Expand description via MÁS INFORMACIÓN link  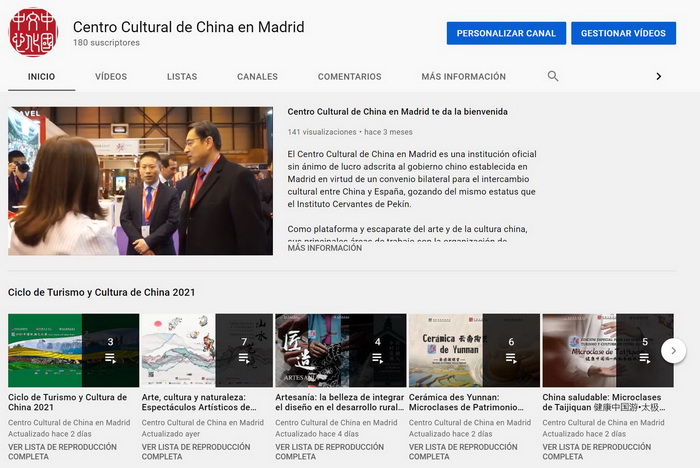(x=325, y=248)
